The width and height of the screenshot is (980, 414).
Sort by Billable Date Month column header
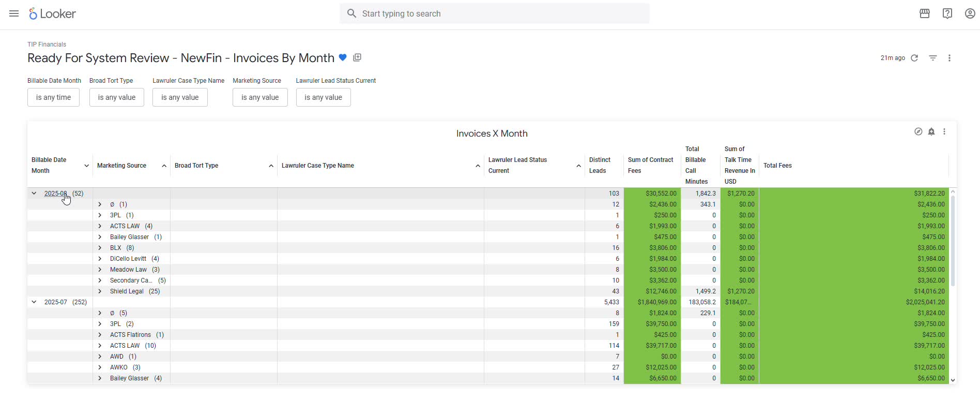click(x=49, y=165)
